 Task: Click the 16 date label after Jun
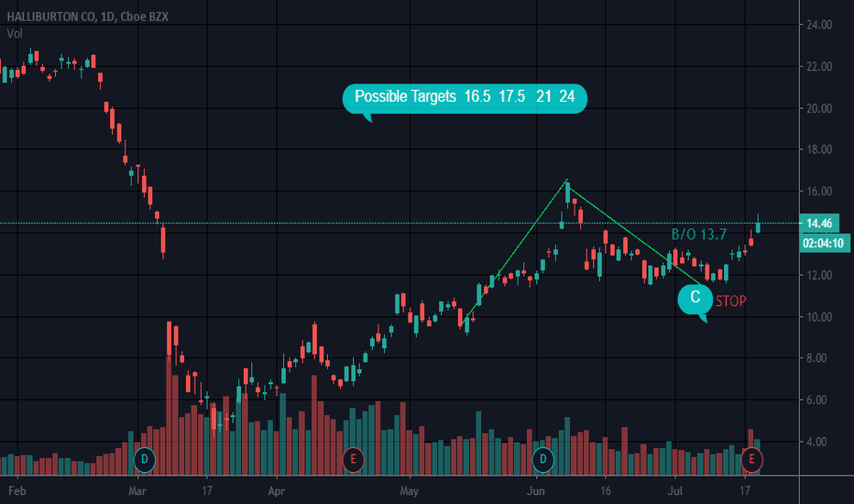pos(606,491)
